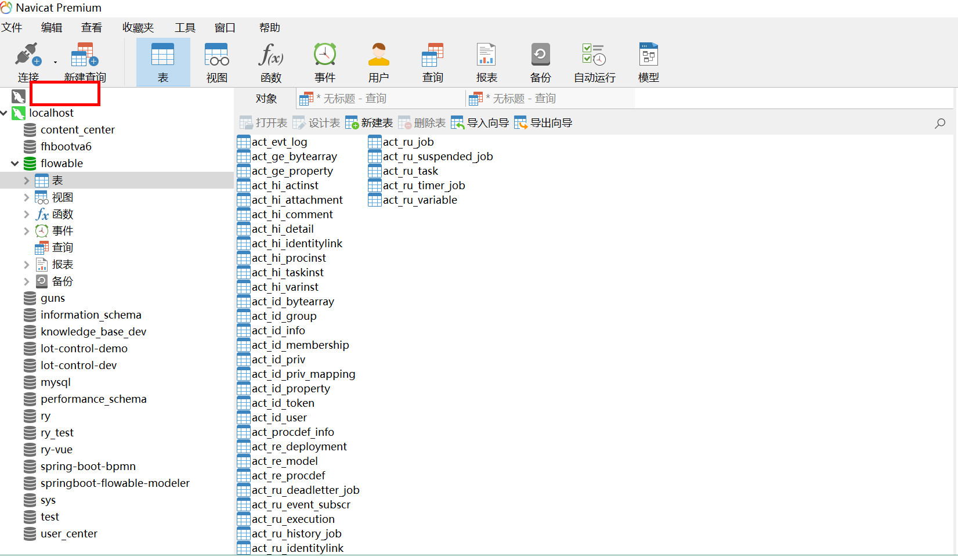Image resolution: width=958 pixels, height=560 pixels.
Task: Open the 文件 menu
Action: (x=12, y=28)
